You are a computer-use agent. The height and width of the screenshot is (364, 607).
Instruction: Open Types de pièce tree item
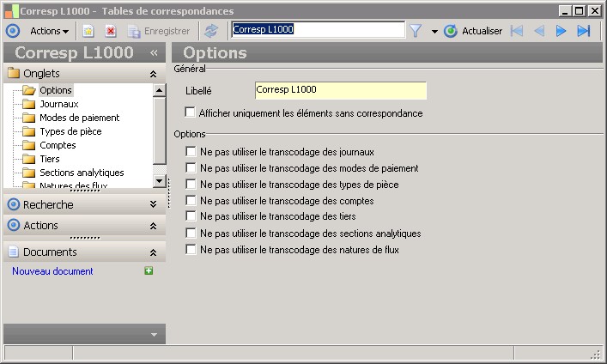click(70, 131)
